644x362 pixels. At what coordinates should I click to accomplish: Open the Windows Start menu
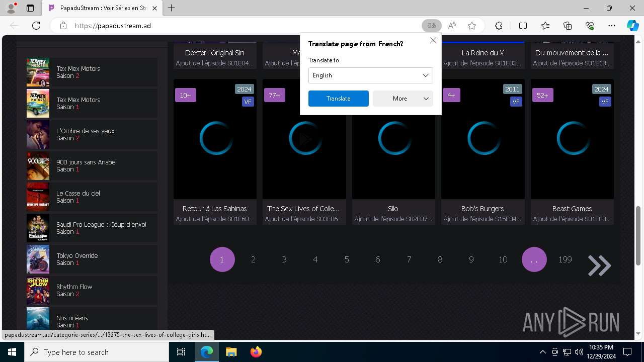12,352
